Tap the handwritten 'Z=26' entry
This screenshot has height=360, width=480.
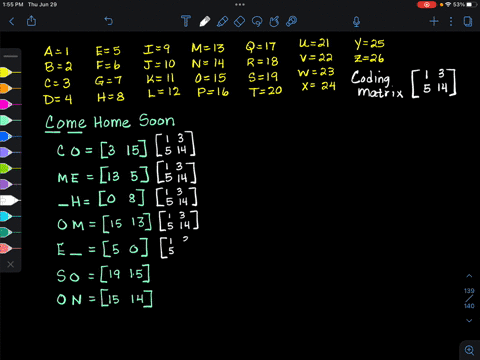click(x=369, y=58)
